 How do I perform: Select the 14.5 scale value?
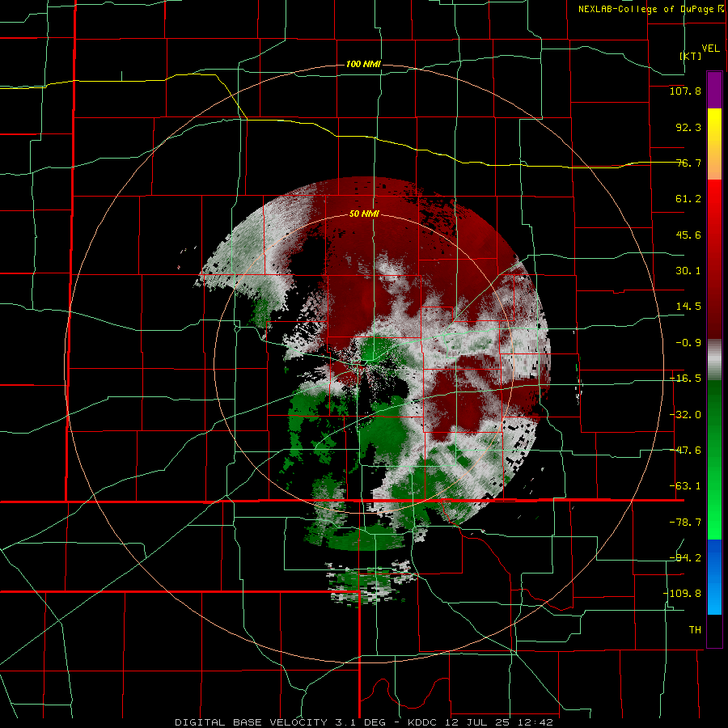(x=688, y=307)
